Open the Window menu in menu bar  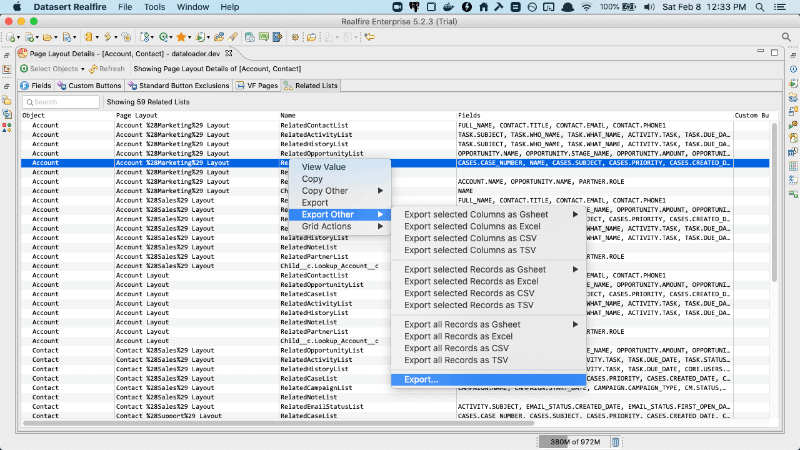tap(193, 7)
